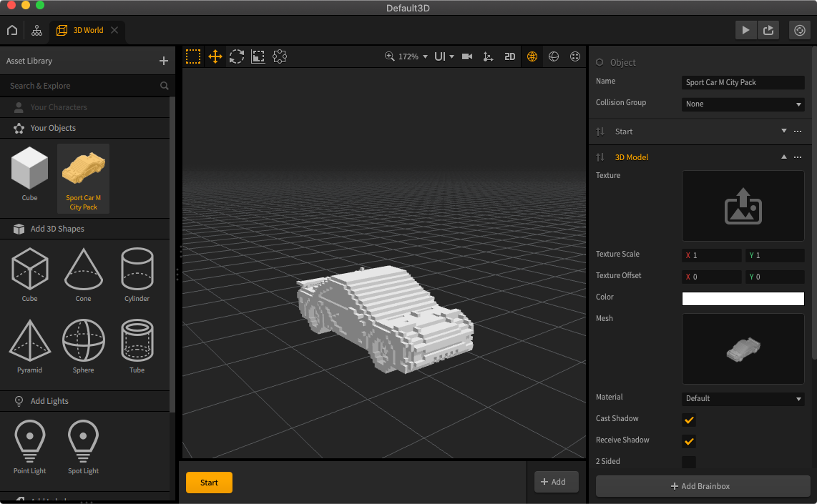Disable the Cast Shadow checkbox

(x=689, y=420)
